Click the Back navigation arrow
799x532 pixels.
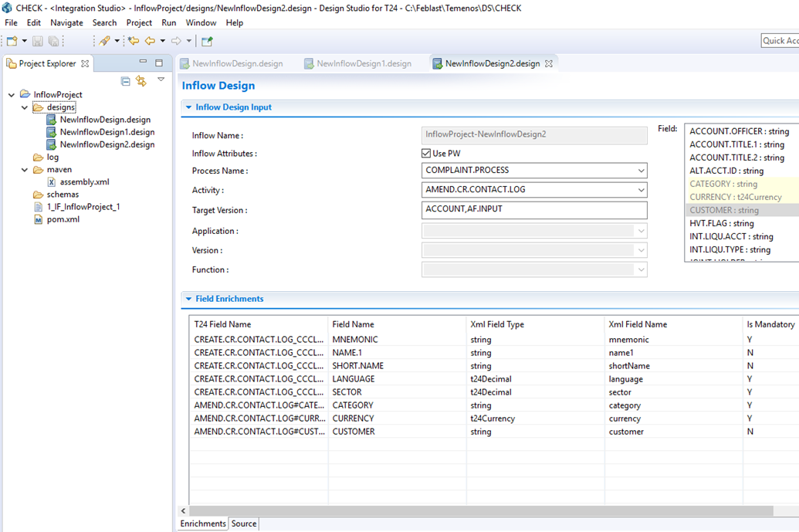[150, 41]
